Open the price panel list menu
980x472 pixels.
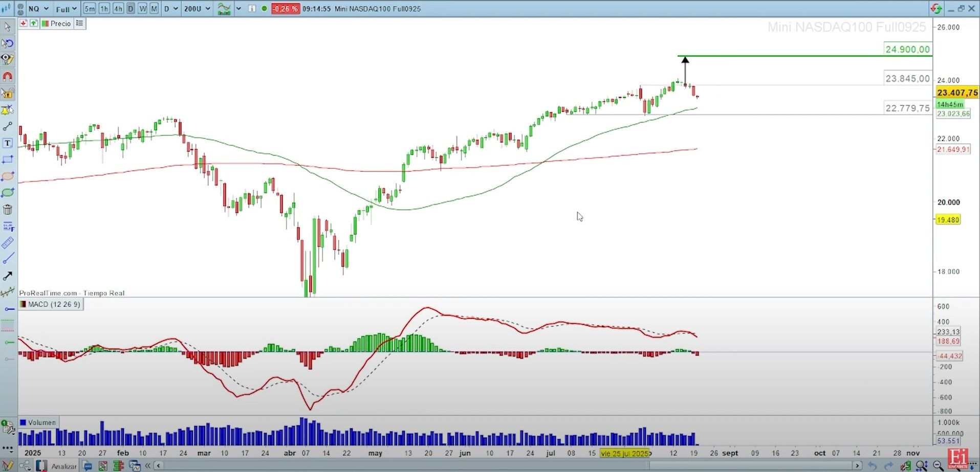(79, 23)
